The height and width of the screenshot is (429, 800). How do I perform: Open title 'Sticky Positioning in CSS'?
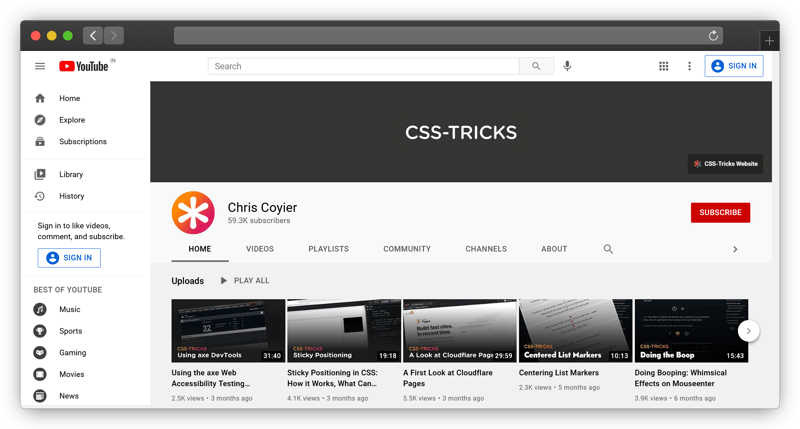point(332,378)
